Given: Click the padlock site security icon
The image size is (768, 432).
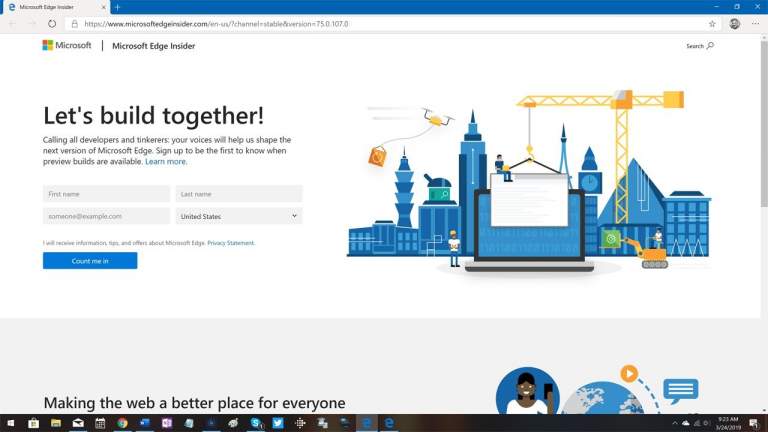Looking at the screenshot, I should click(x=74, y=24).
